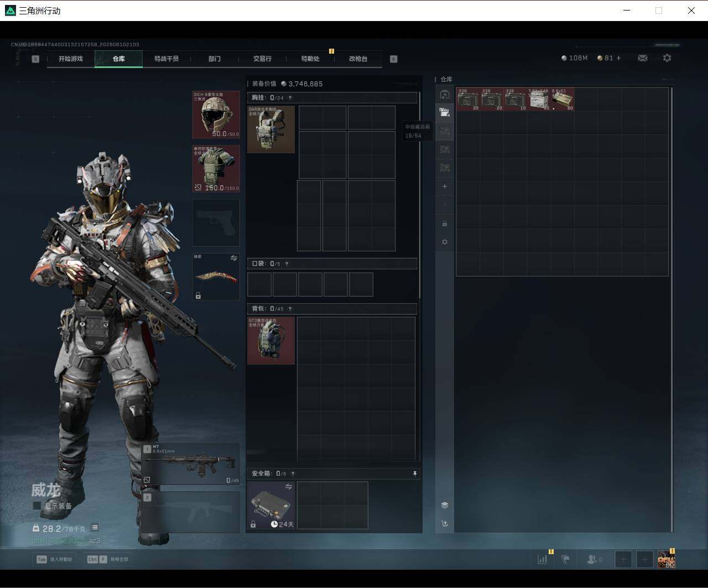Show help for 安全箱 capacity
708x588 pixels.
click(293, 473)
